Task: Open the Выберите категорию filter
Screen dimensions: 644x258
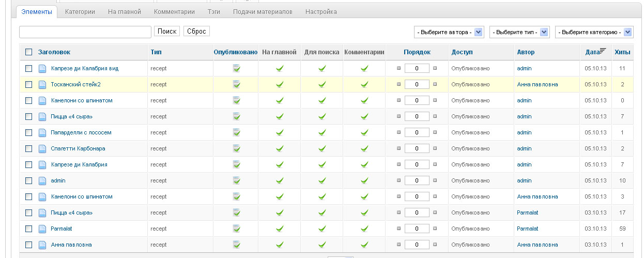Action: 594,32
